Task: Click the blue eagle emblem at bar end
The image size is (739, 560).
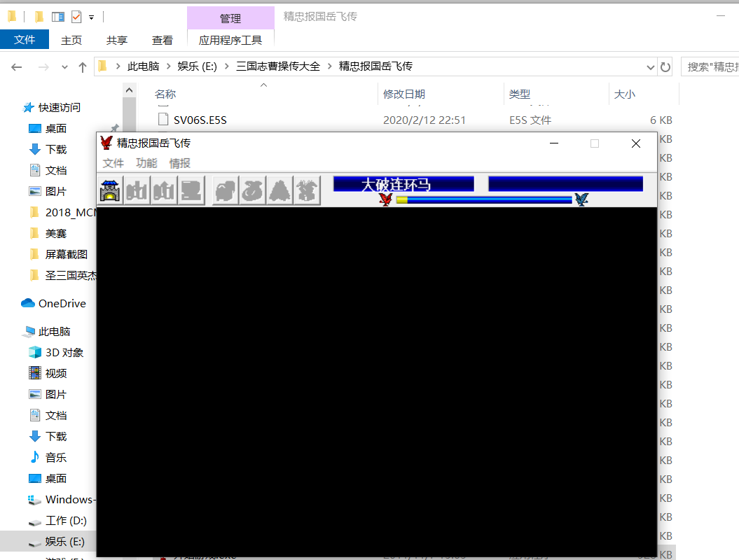Action: pyautogui.click(x=581, y=199)
